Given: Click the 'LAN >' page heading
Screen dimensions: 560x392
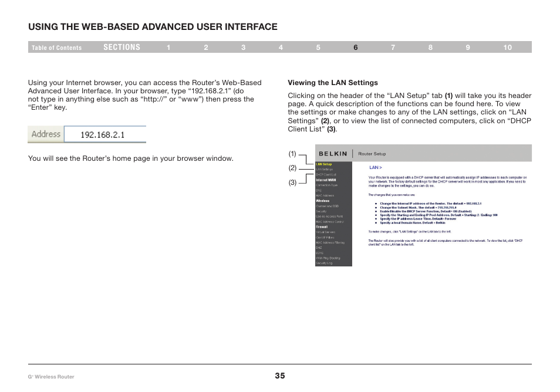Looking at the screenshot, I should point(375,167).
